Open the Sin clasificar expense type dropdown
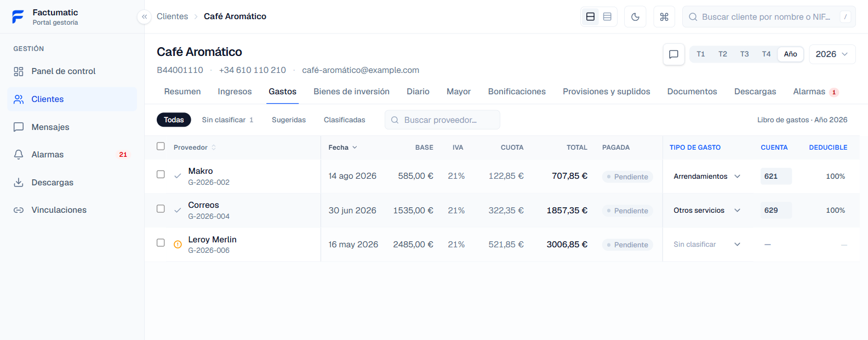The height and width of the screenshot is (340, 868). click(707, 245)
